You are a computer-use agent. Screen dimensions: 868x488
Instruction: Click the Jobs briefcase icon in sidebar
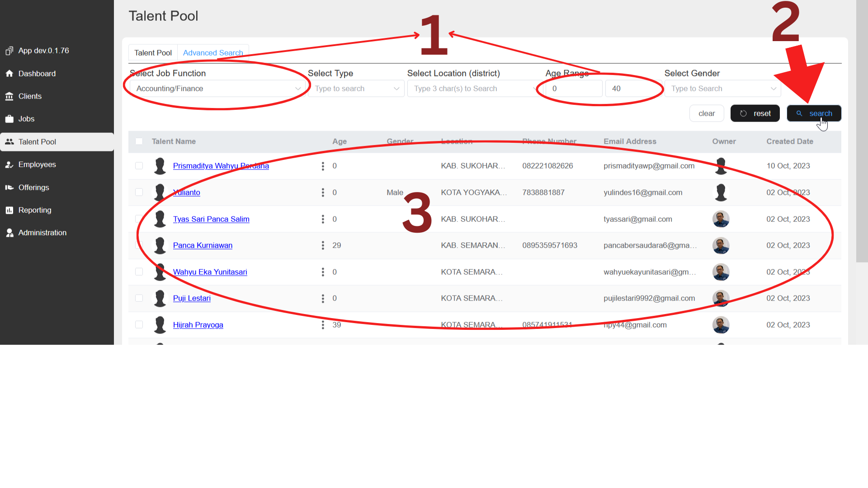coord(9,119)
